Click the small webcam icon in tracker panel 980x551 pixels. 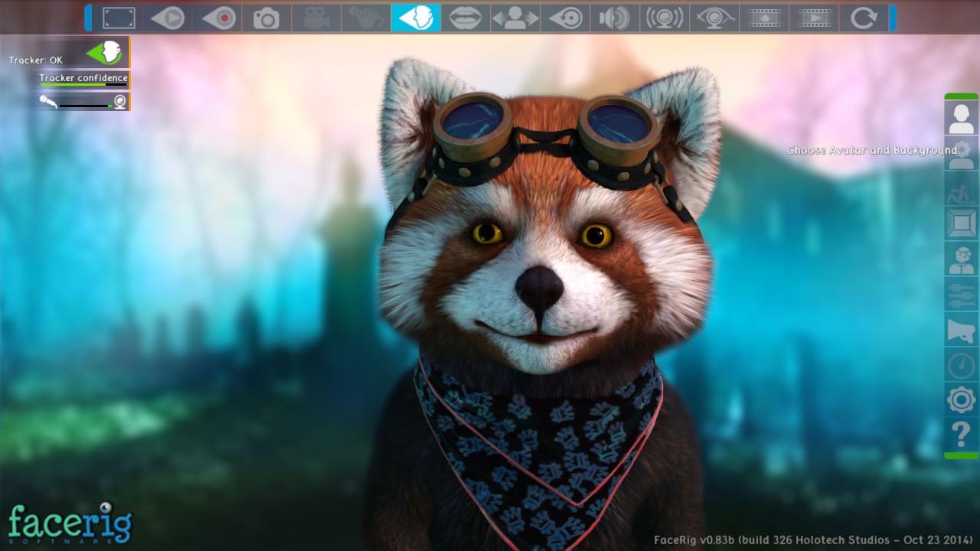tap(120, 102)
